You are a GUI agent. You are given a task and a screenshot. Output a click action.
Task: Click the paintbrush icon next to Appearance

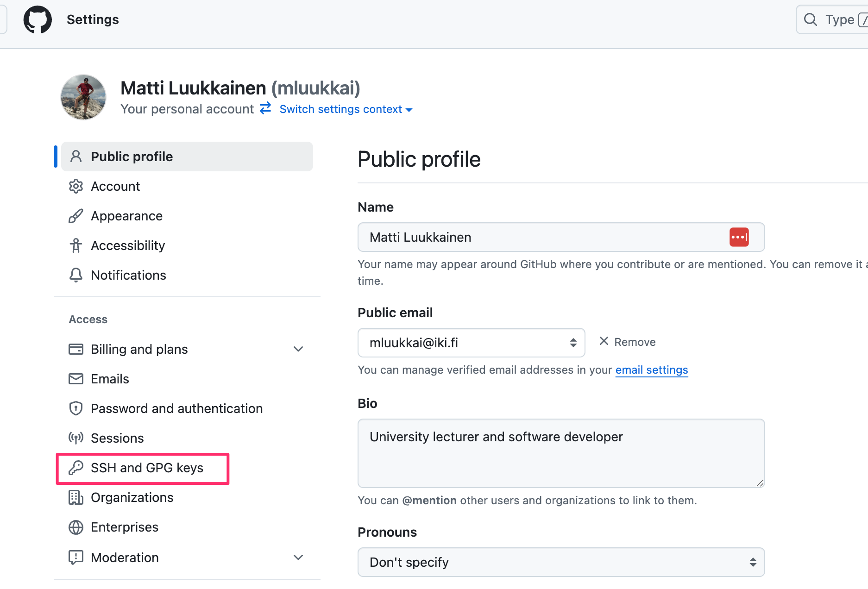click(76, 216)
